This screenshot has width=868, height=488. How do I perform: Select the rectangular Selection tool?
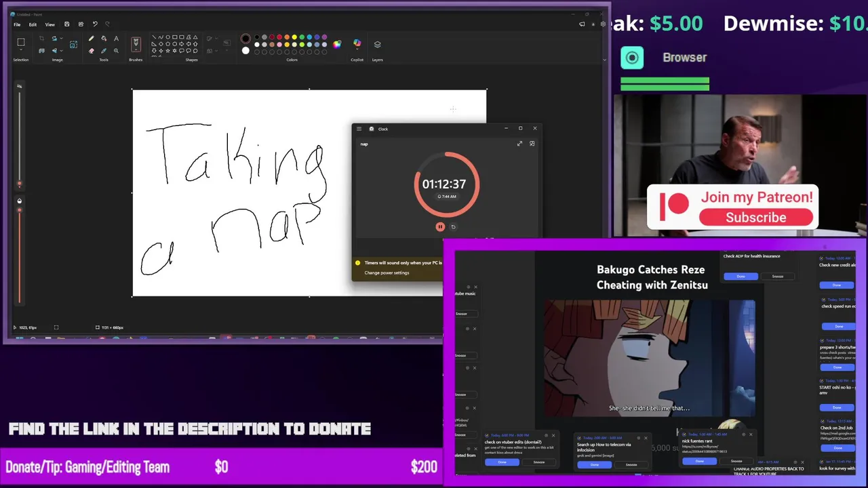(21, 42)
